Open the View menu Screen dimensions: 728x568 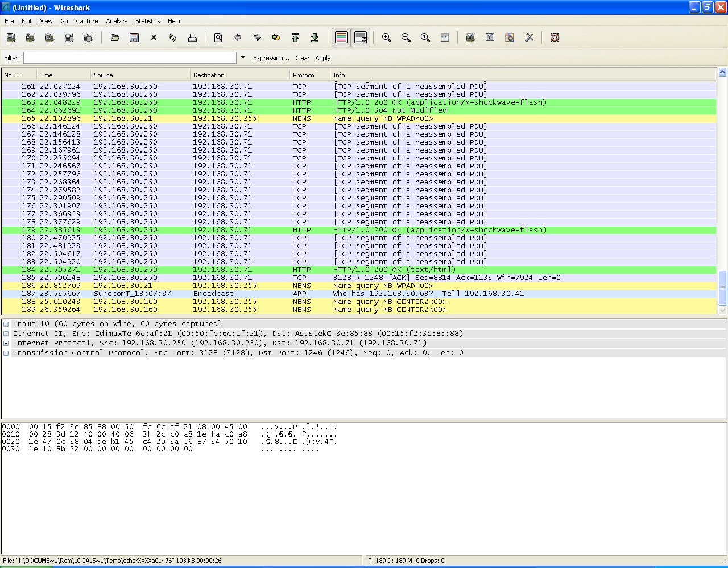point(46,21)
